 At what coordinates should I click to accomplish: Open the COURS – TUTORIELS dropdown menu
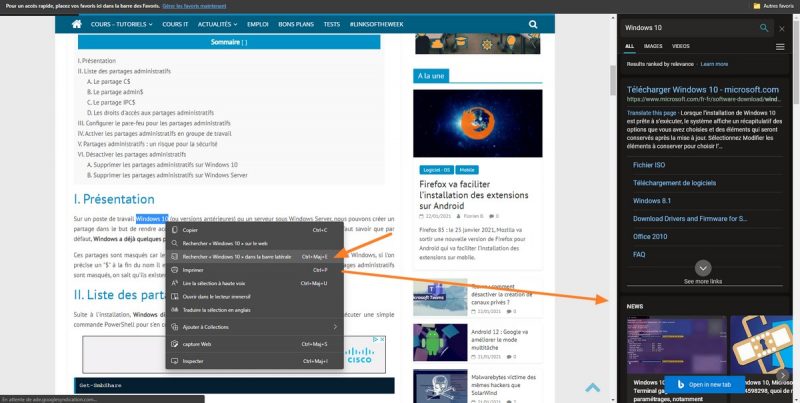121,24
